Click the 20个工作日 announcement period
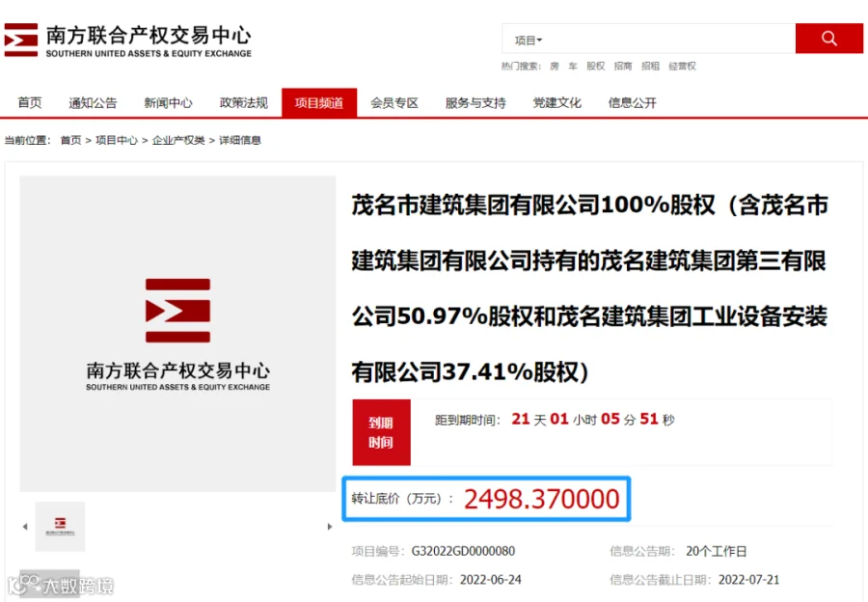This screenshot has width=868, height=602. click(716, 551)
